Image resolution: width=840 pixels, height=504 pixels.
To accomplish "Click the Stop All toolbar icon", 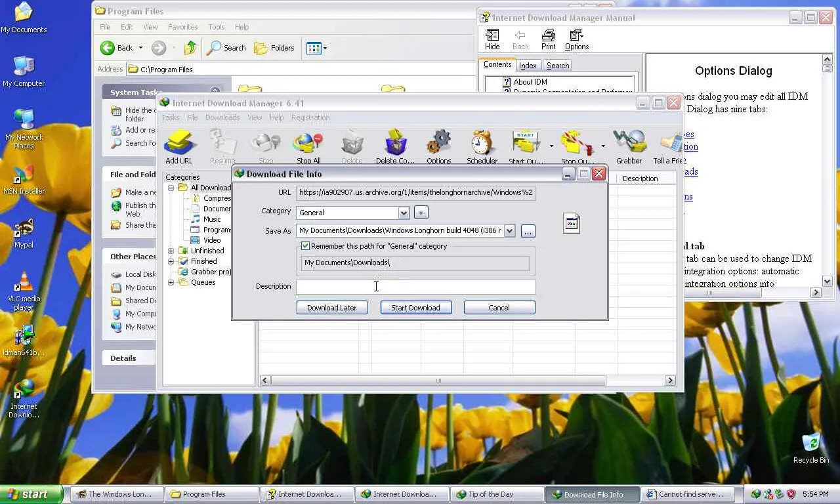I will (308, 146).
